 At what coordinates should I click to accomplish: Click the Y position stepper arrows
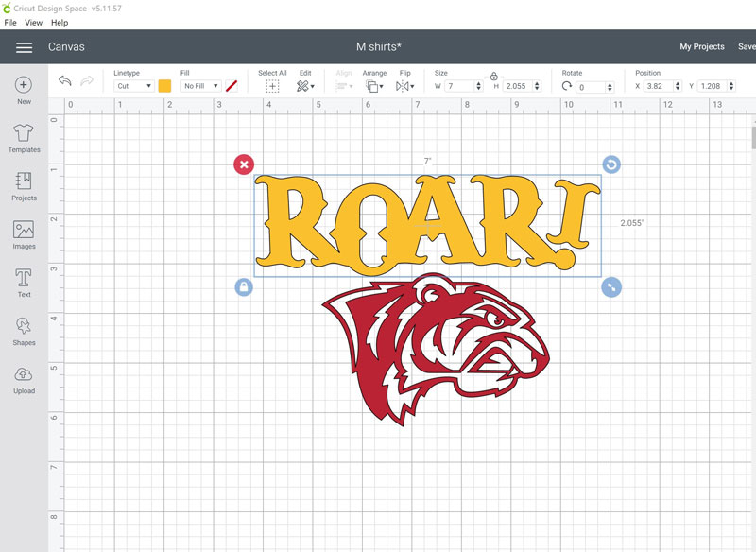pyautogui.click(x=731, y=86)
